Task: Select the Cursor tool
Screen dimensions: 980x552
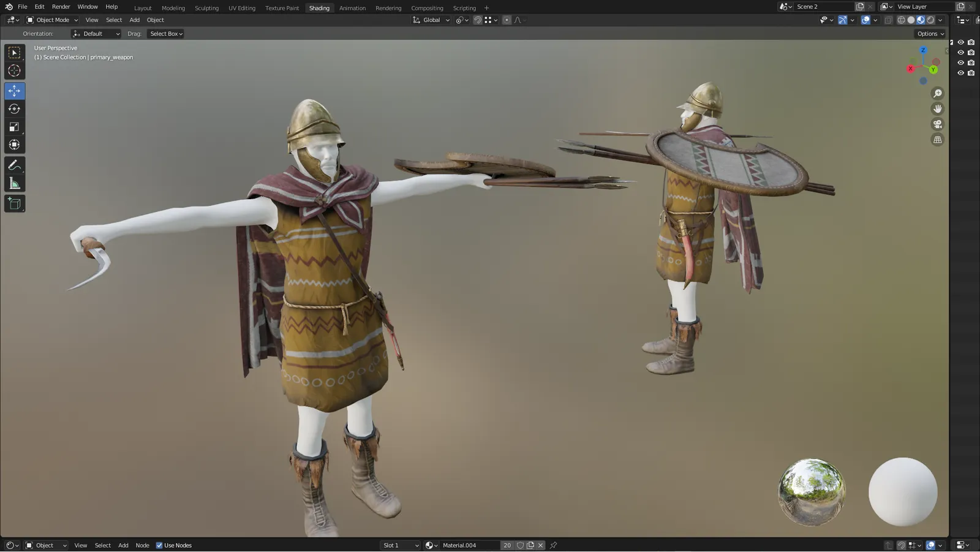Action: tap(14, 71)
